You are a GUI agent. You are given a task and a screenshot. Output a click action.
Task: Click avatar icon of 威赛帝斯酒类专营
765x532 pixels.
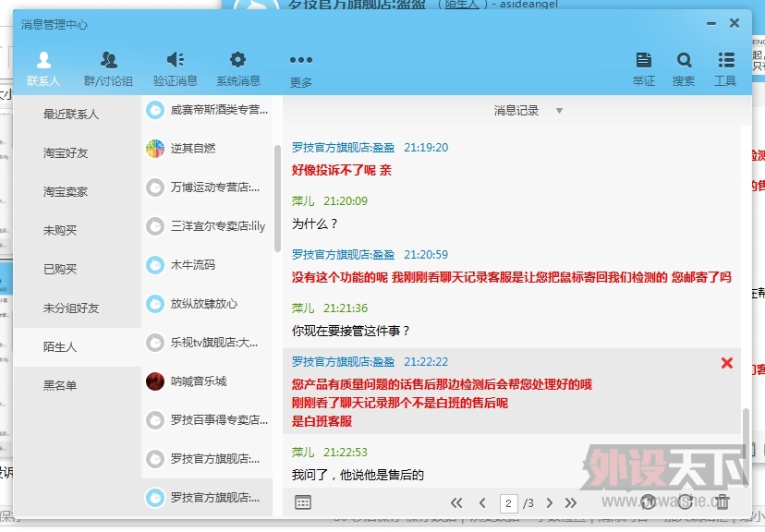(155, 110)
